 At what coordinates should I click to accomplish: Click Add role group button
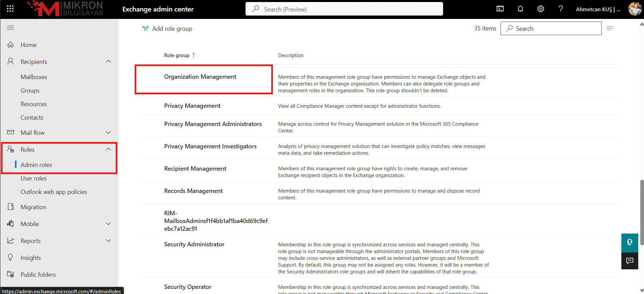[x=167, y=28]
